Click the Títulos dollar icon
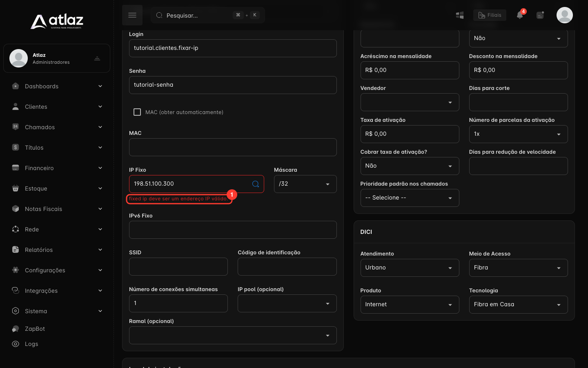The image size is (588, 368). coord(16,147)
